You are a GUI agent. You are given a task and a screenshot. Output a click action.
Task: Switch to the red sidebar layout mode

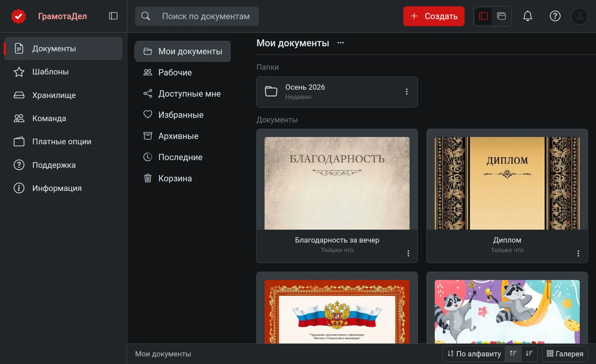click(x=483, y=16)
